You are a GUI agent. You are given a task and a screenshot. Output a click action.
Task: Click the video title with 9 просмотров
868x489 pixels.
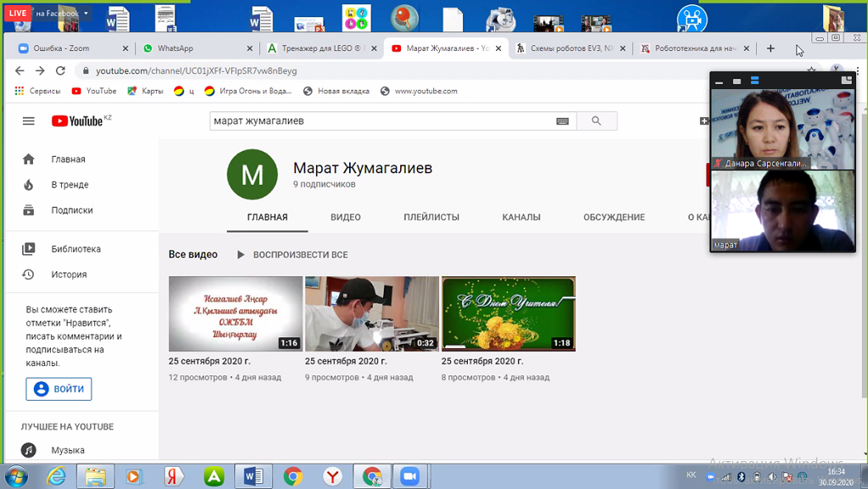[x=346, y=361]
